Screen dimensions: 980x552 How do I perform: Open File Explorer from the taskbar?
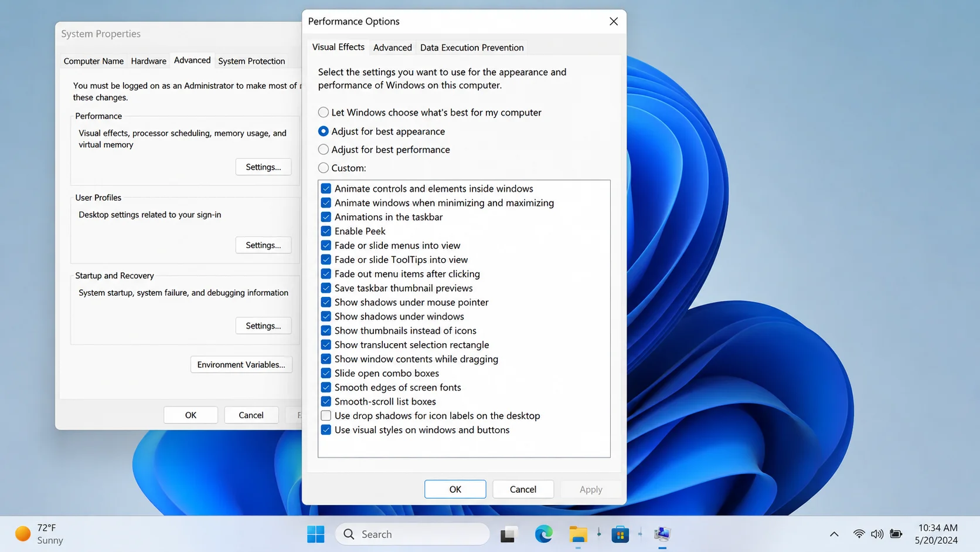578,534
